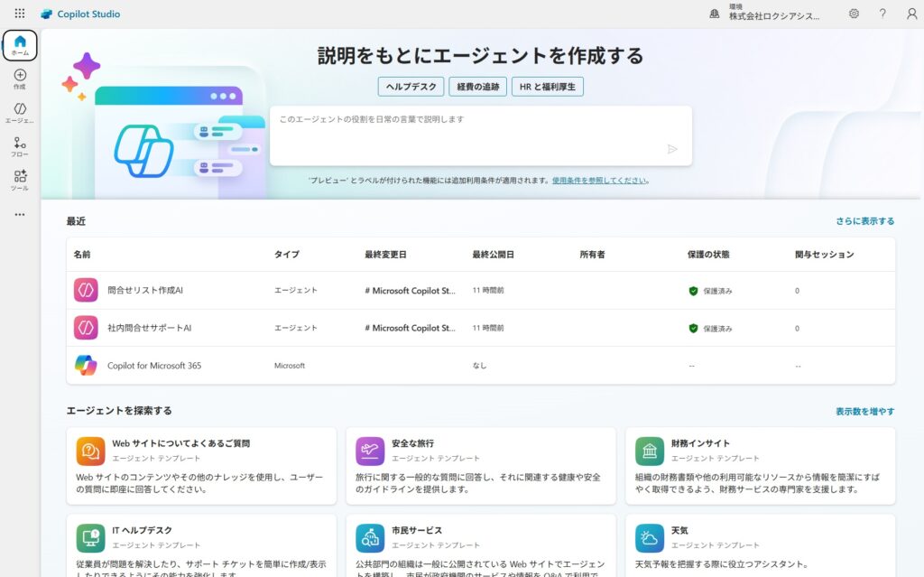Click the Web サイトについてよくあるご質問 template icon
924x577 pixels.
(x=91, y=451)
